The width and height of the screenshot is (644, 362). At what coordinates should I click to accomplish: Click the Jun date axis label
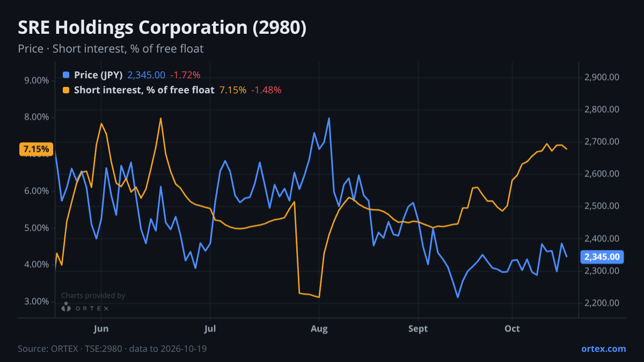tap(101, 328)
